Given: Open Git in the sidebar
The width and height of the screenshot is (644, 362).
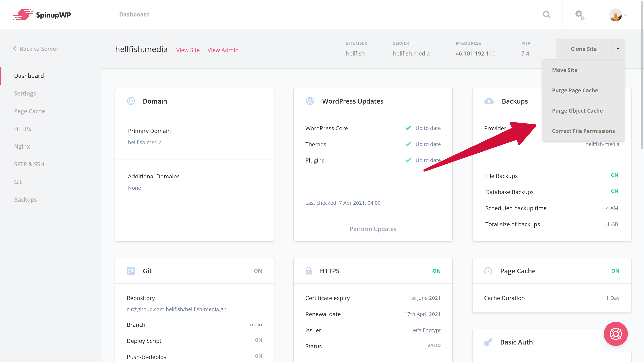Looking at the screenshot, I should pyautogui.click(x=18, y=182).
